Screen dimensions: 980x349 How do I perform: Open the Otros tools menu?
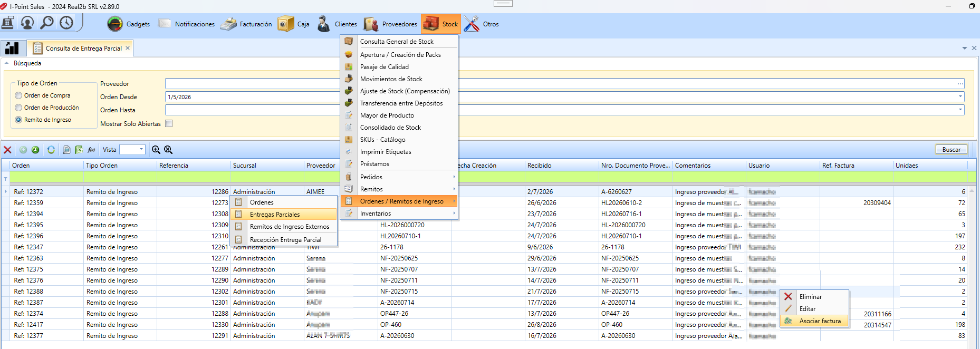point(482,24)
